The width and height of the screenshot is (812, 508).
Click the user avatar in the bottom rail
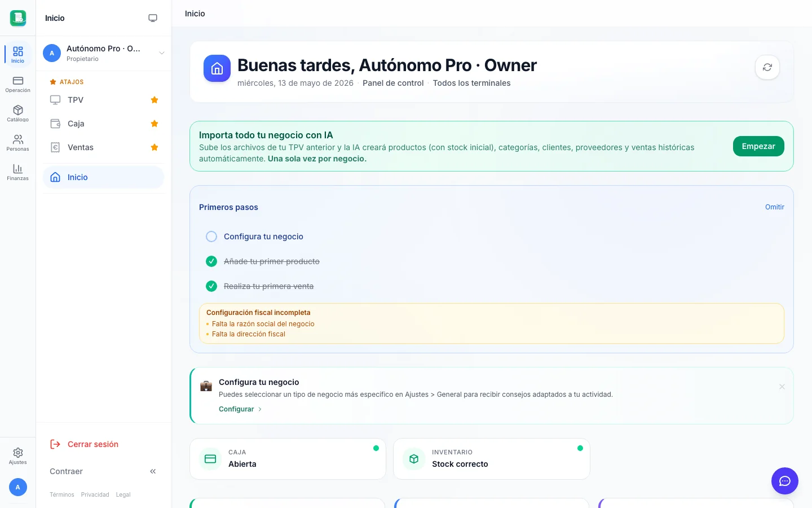(x=17, y=487)
